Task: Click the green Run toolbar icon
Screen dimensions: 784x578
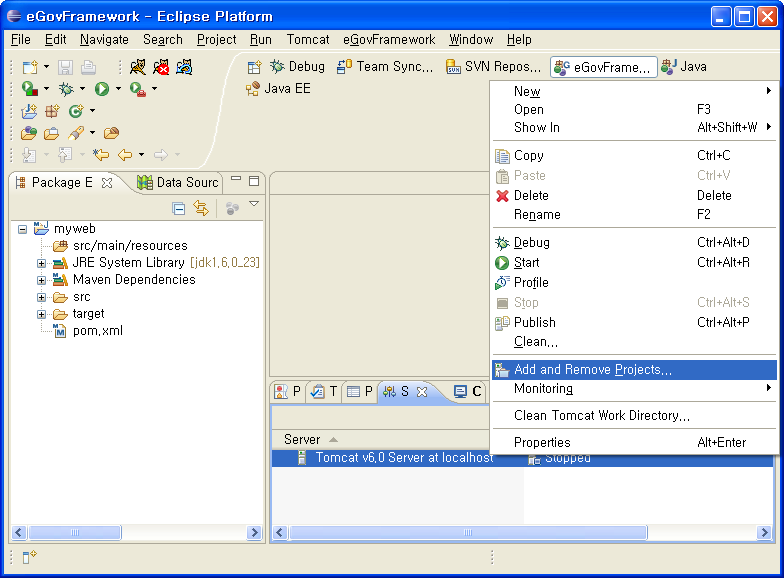Action: tap(102, 89)
